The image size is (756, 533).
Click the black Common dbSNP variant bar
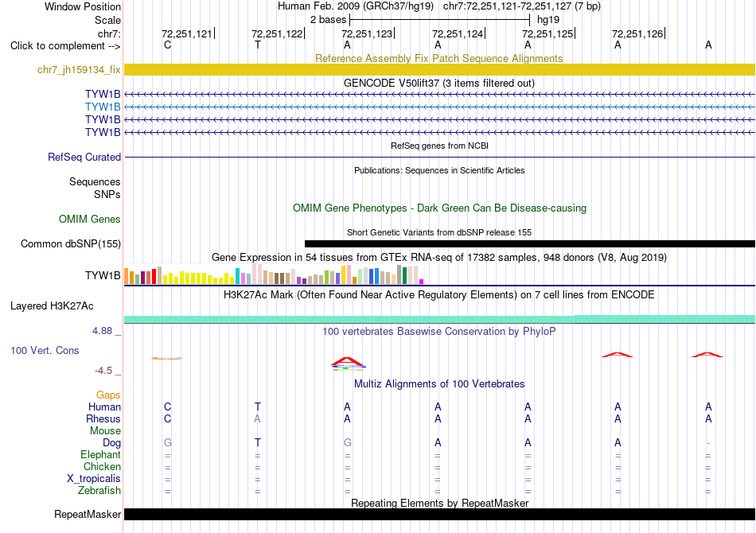[x=530, y=244]
